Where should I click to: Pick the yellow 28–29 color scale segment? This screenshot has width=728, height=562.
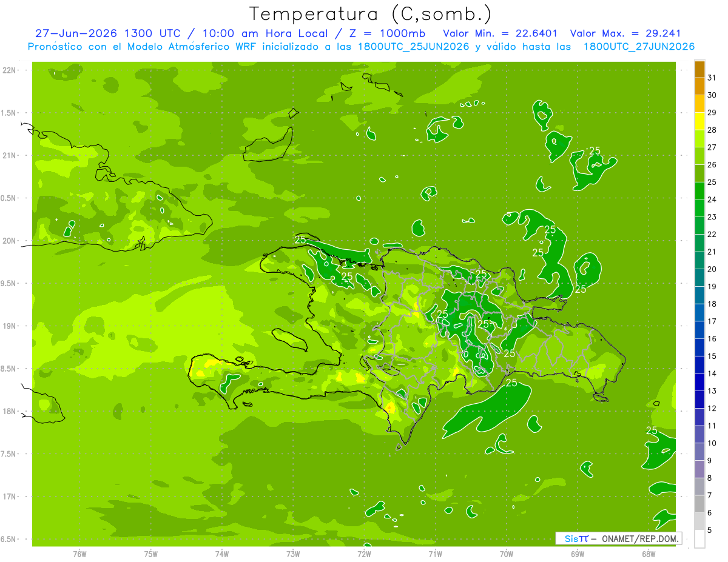pyautogui.click(x=699, y=121)
